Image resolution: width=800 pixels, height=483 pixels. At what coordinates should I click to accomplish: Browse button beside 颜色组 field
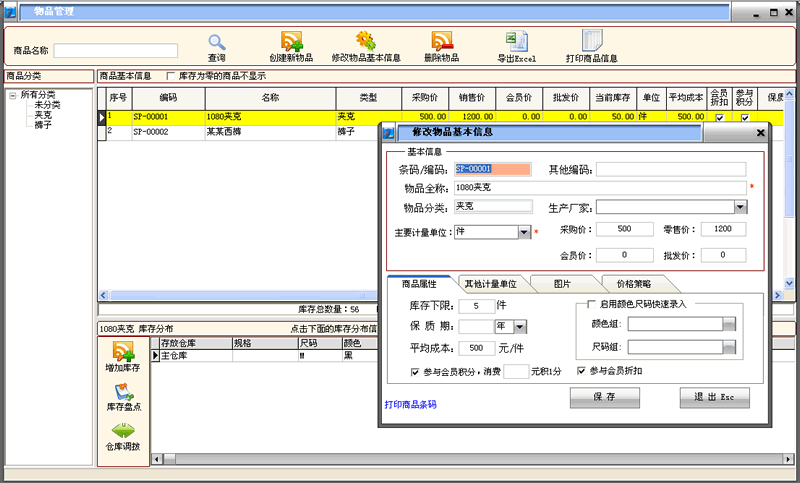click(x=729, y=324)
